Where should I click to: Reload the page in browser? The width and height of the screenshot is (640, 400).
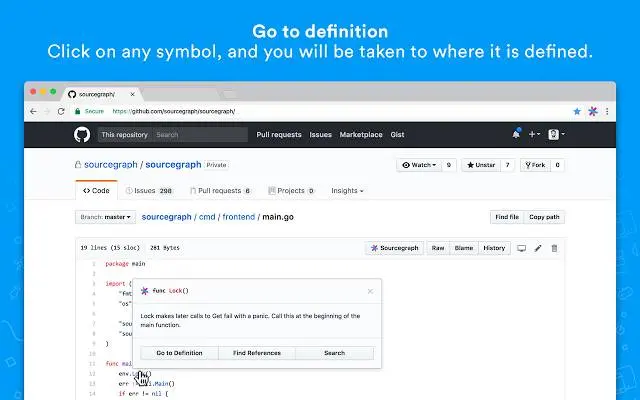[x=61, y=111]
